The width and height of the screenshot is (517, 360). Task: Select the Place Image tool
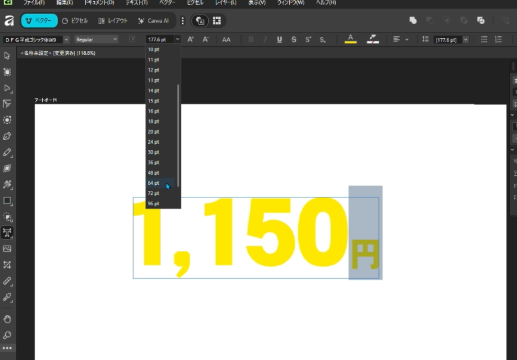[7, 249]
